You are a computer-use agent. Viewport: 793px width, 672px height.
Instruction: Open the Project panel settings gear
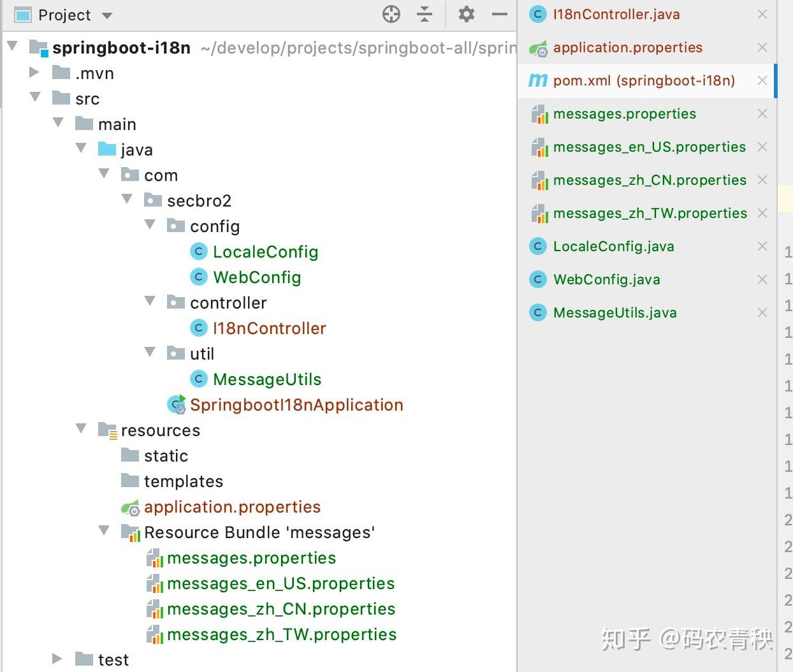(467, 14)
